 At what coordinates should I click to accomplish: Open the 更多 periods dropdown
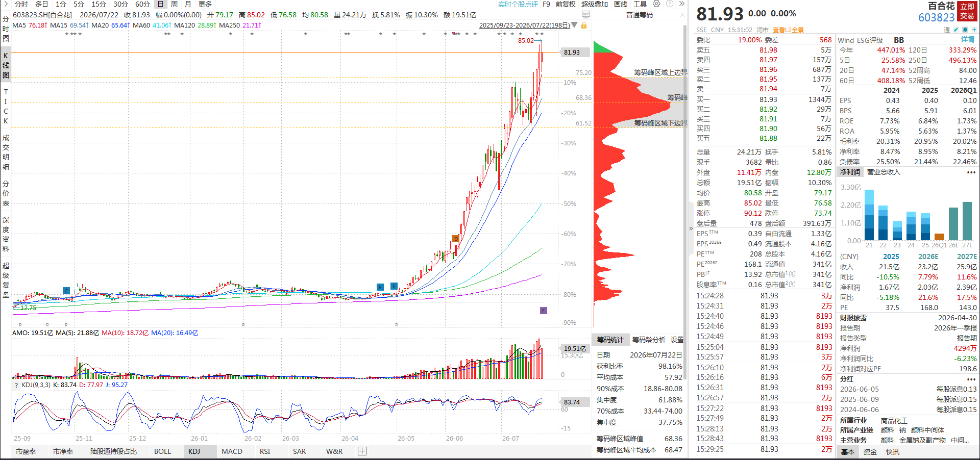[x=205, y=4]
